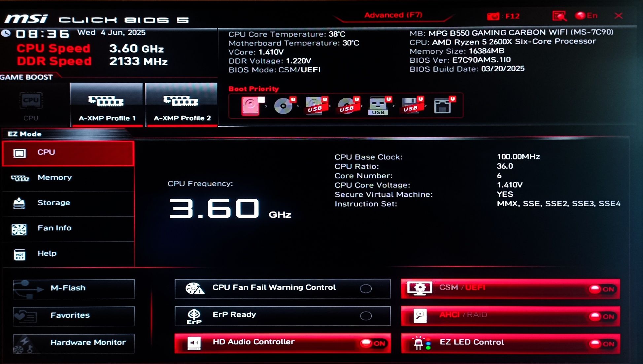
Task: Switch off HD Audio Controller toggle
Action: click(x=373, y=343)
